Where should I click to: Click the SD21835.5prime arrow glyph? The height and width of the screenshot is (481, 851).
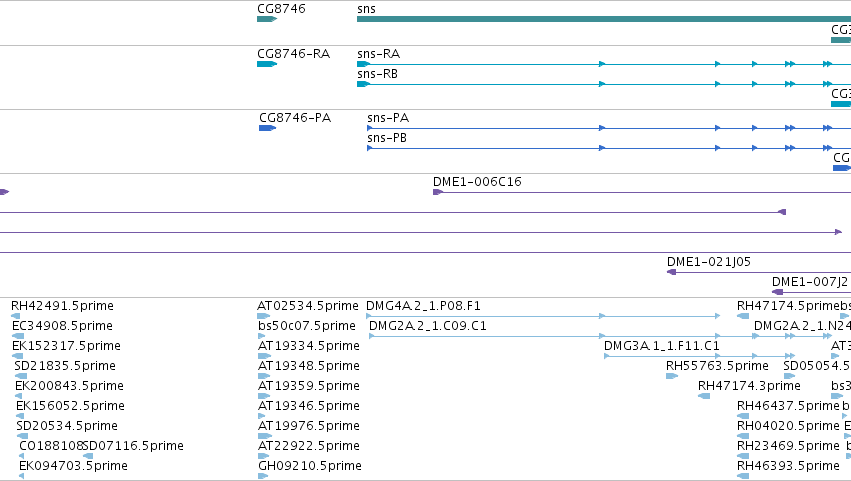pos(21,376)
